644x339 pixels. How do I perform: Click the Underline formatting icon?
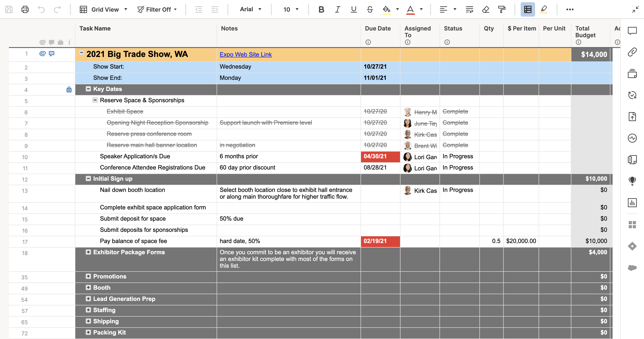[354, 9]
